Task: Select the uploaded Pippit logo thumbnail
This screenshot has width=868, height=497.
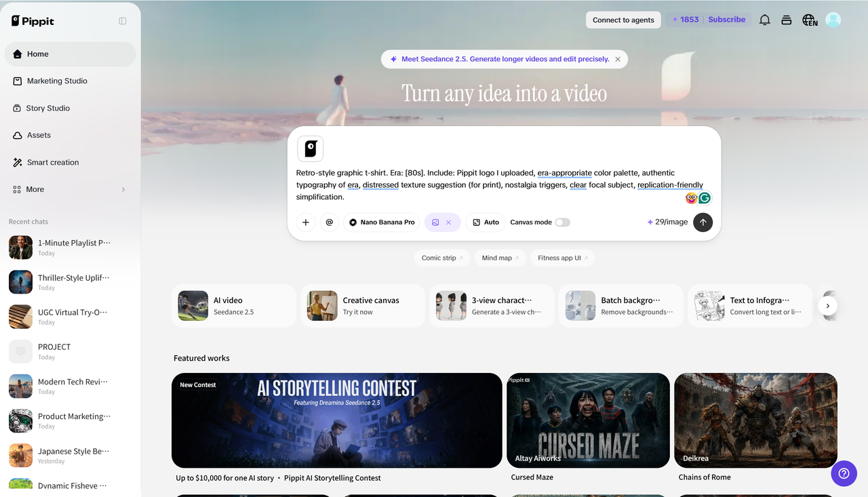Action: [311, 148]
